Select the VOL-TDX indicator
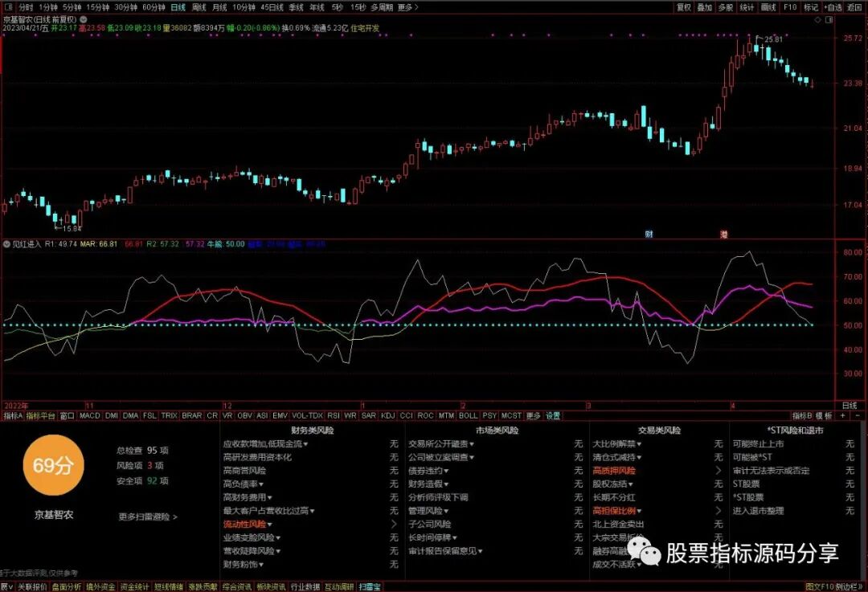868x592 pixels. 307,415
